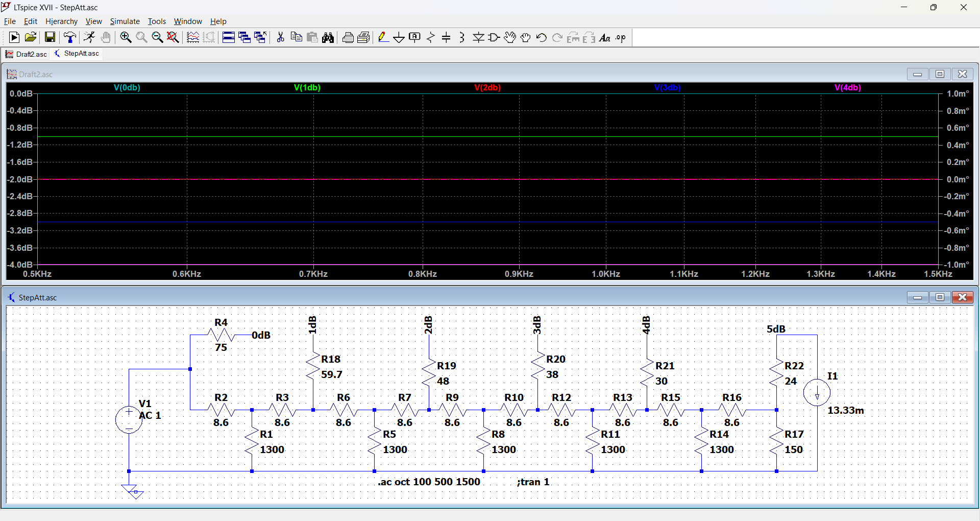
Task: Open the Component gate-symbol picker
Action: pos(494,37)
